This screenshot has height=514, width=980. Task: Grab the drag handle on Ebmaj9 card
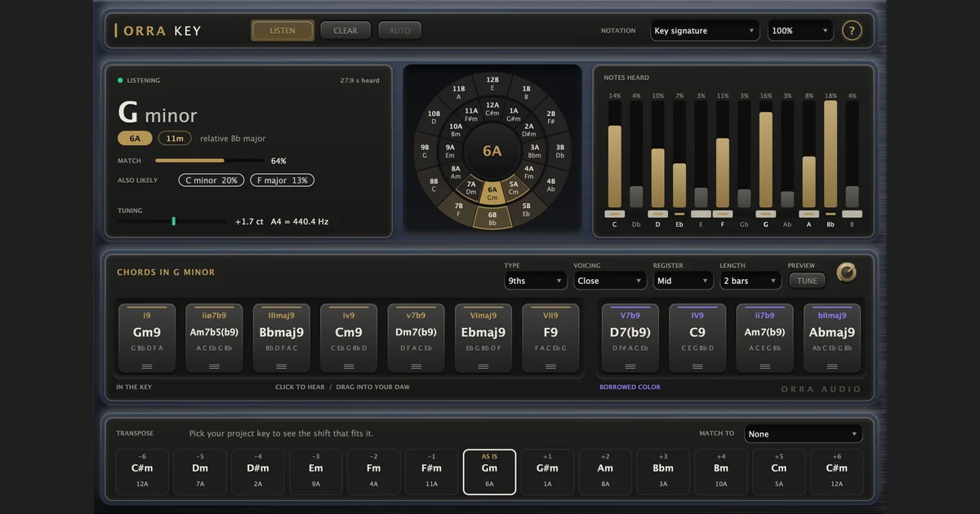point(483,366)
